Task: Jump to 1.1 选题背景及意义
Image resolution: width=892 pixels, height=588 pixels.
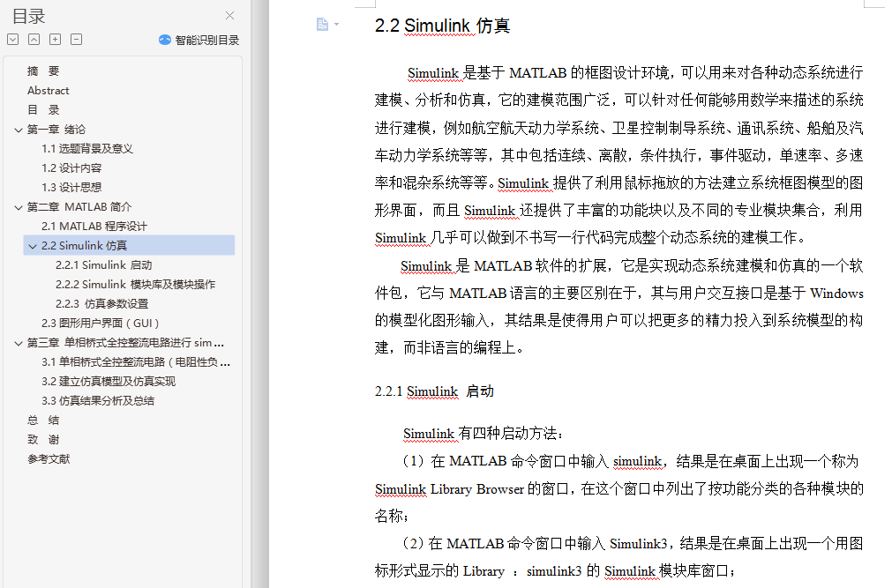Action: click(x=87, y=148)
